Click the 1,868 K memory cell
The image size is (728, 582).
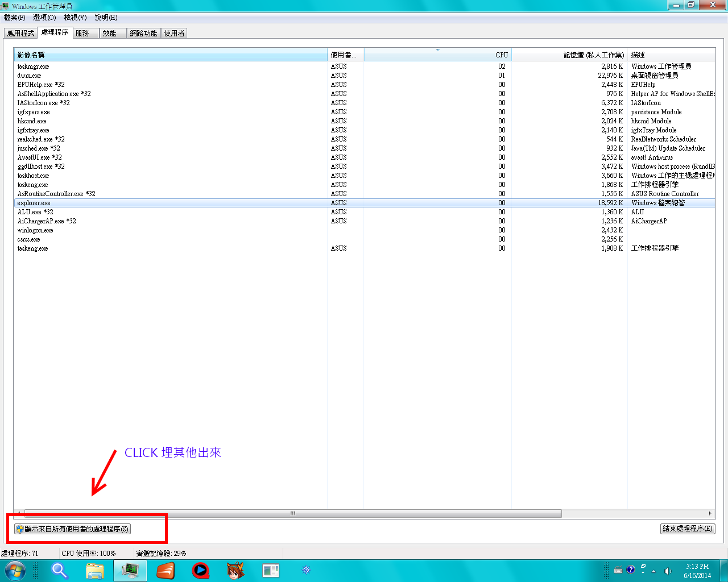click(612, 185)
